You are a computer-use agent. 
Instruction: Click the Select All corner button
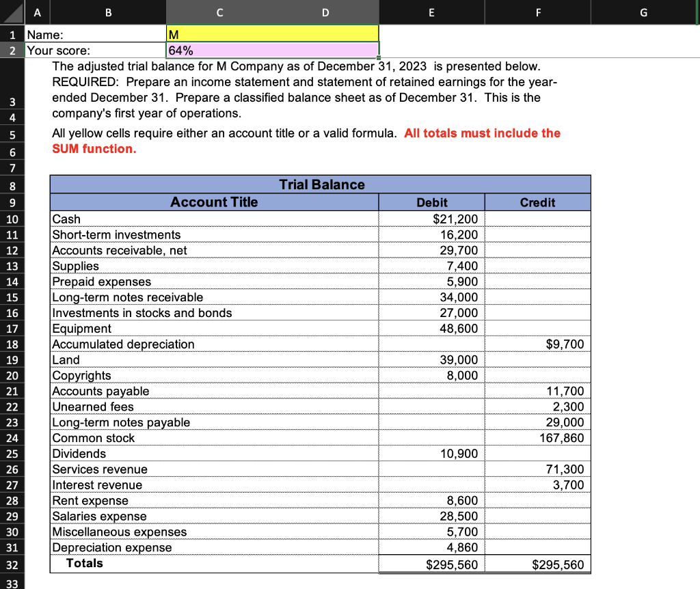tap(12, 12)
